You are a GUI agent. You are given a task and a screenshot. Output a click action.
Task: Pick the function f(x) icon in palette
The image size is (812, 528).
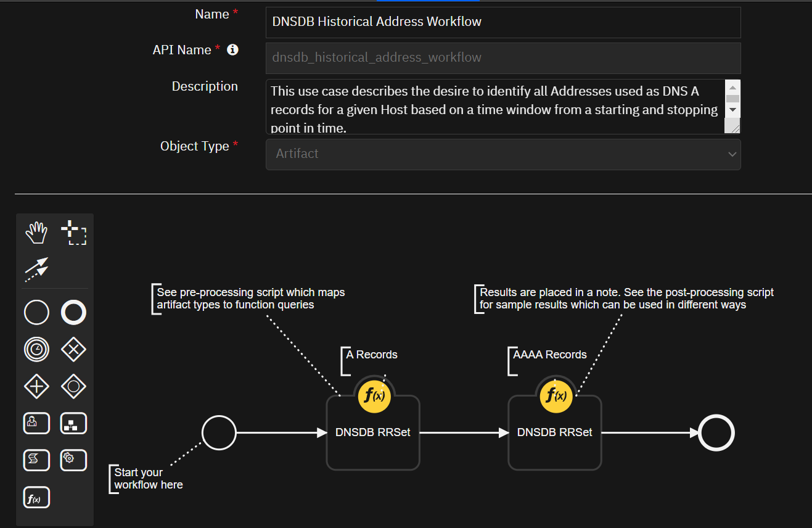coord(36,497)
